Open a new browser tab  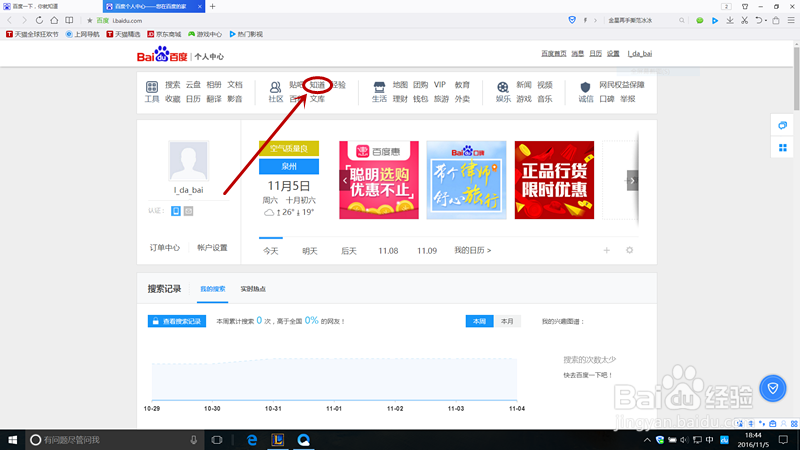point(213,7)
